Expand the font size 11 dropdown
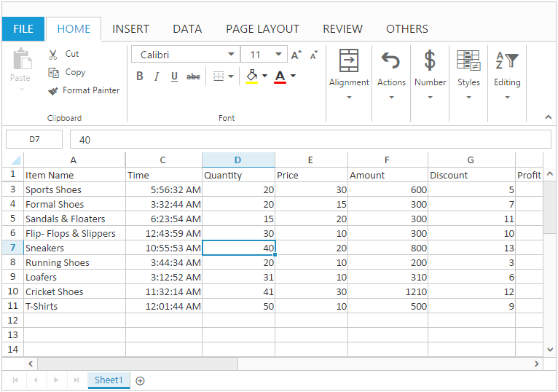The height and width of the screenshot is (392, 558). pyautogui.click(x=279, y=55)
